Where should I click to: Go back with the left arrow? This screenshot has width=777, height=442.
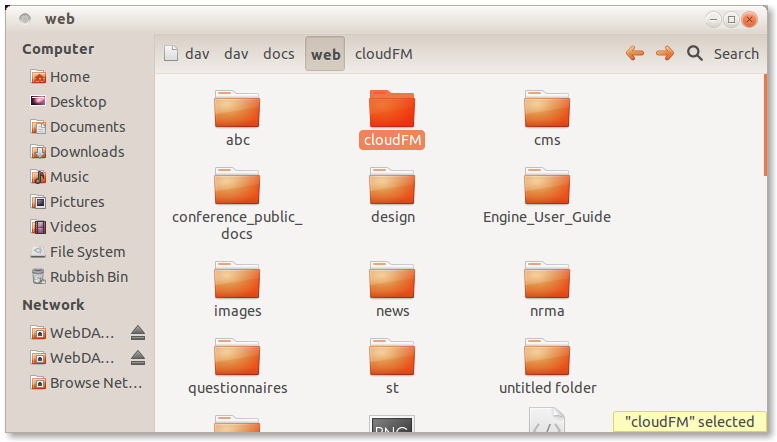tap(635, 53)
